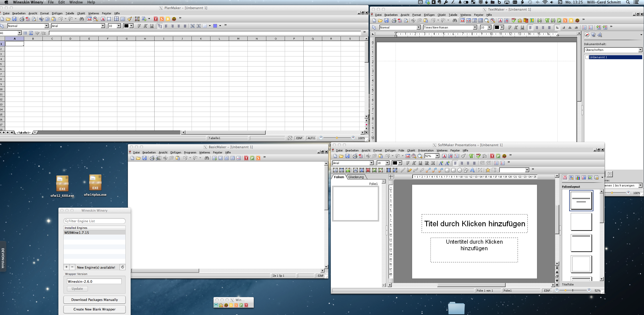Screen dimensions: 644x315
Task: Click the cell borders icon in PlanMaker toolbar
Action: point(116,19)
